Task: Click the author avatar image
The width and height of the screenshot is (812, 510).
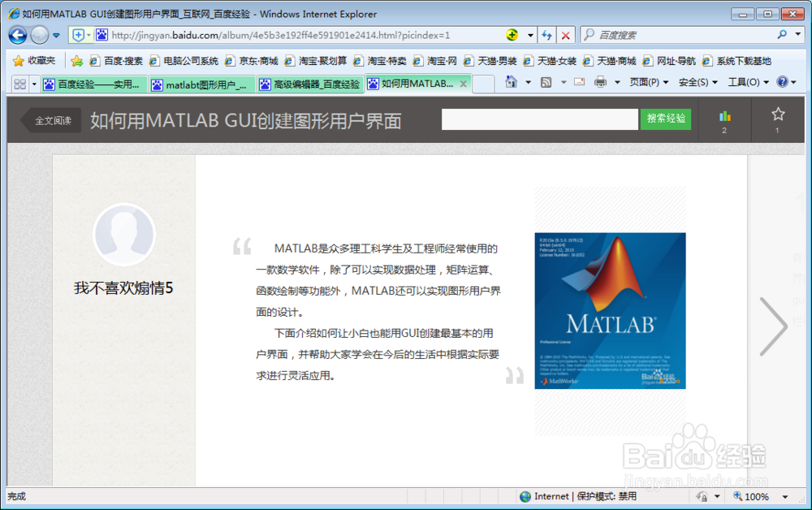Action: [x=124, y=235]
